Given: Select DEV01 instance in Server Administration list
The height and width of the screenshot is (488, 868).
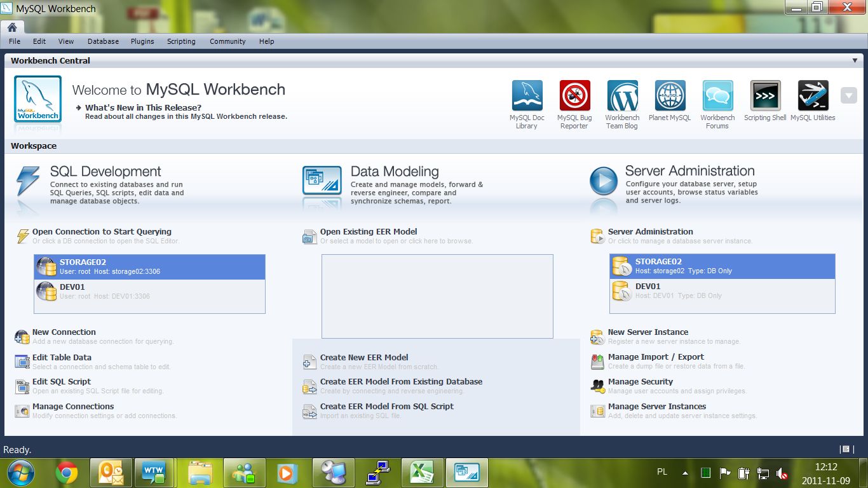Looking at the screenshot, I should pos(722,291).
